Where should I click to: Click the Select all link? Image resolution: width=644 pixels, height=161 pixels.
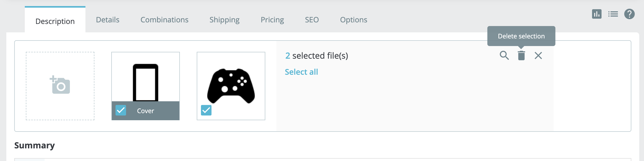[x=301, y=72]
